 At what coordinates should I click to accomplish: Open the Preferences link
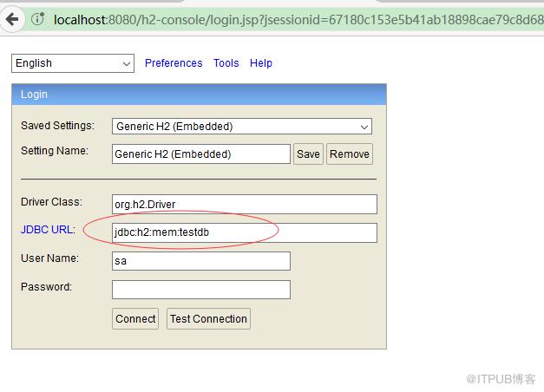(x=174, y=63)
